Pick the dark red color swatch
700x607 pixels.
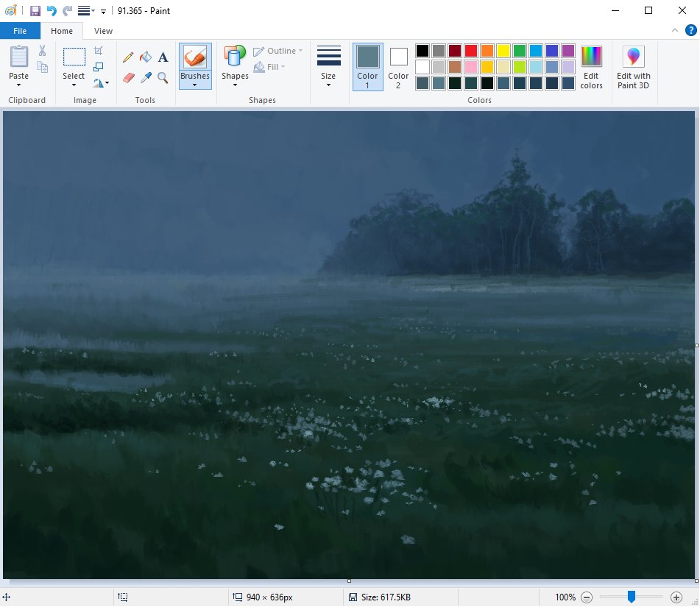coord(455,51)
